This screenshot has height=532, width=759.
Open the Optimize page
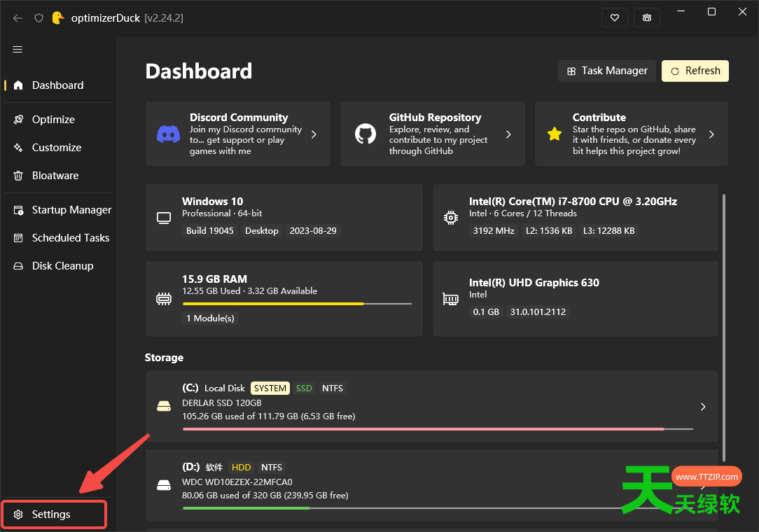58,120
